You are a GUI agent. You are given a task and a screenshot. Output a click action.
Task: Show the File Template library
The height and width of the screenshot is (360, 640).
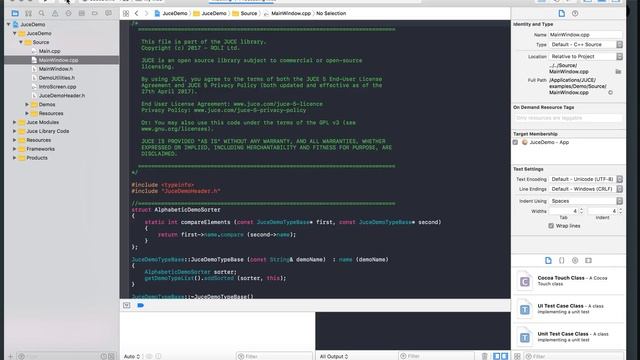click(x=548, y=260)
